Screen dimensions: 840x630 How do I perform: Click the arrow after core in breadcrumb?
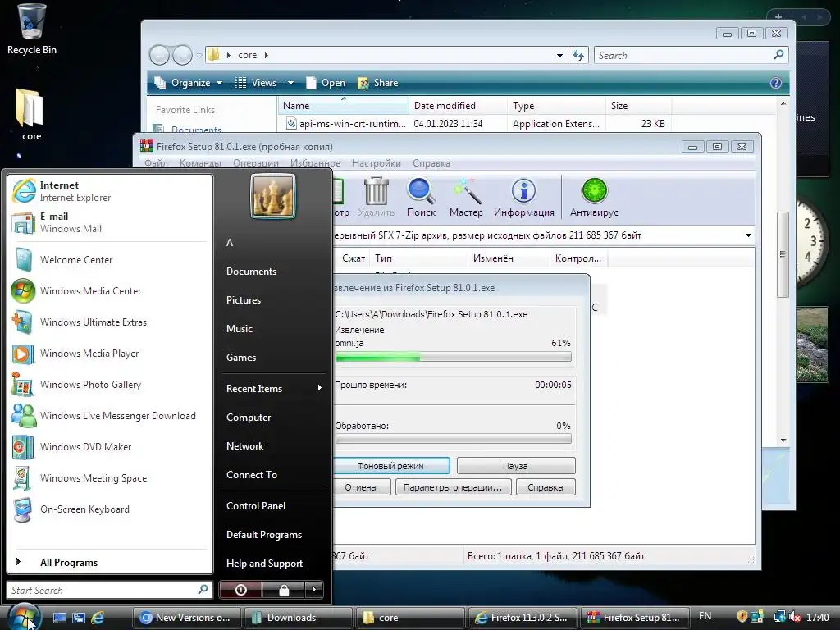267,55
